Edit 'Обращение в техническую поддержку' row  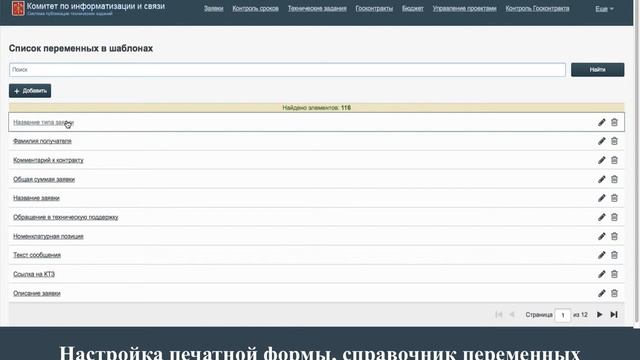point(602,217)
